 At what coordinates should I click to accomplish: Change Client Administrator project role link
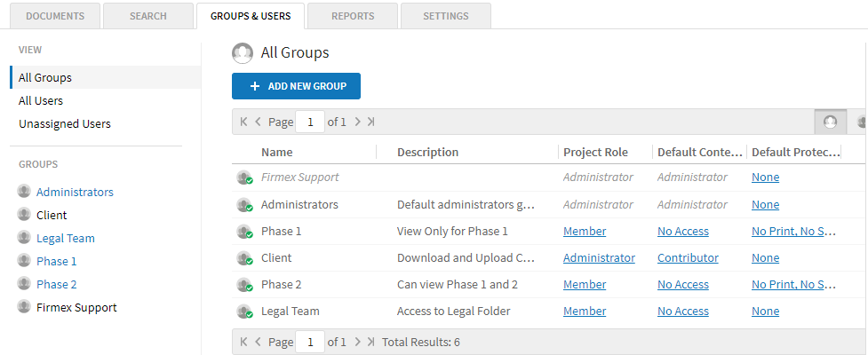[599, 257]
